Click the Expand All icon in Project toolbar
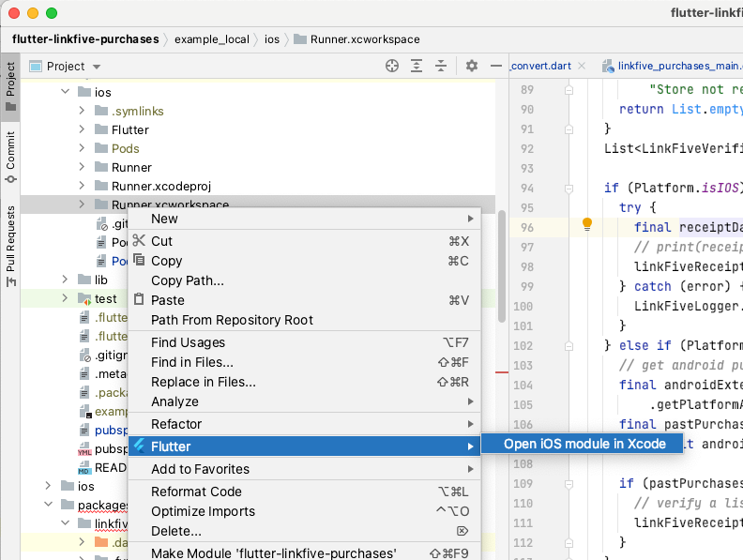The image size is (743, 560). coord(417,66)
